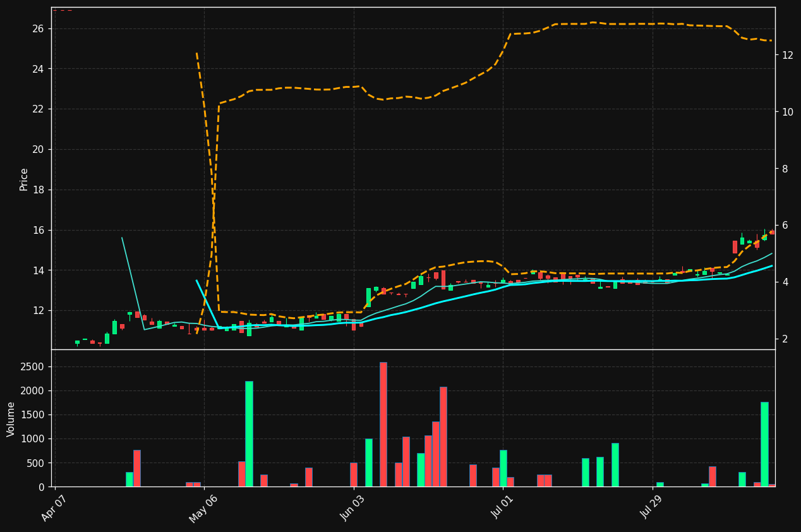Select the 'Jun 03' date label

pyautogui.click(x=353, y=507)
